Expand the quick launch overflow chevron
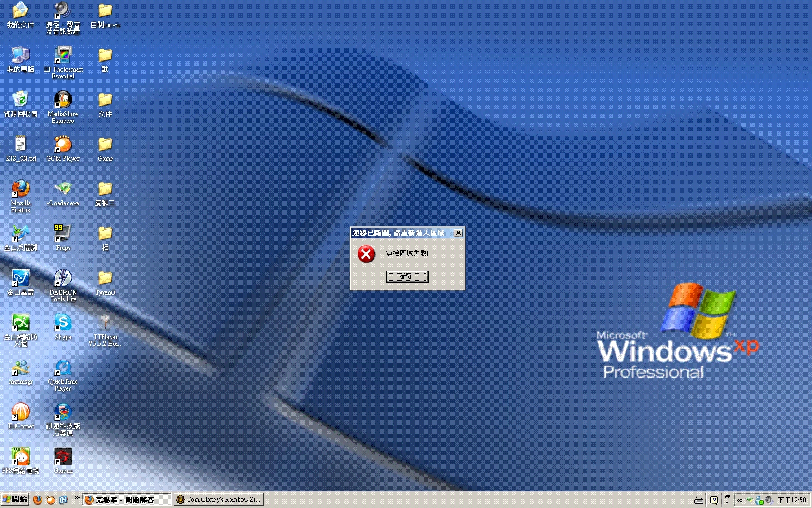 (x=77, y=498)
